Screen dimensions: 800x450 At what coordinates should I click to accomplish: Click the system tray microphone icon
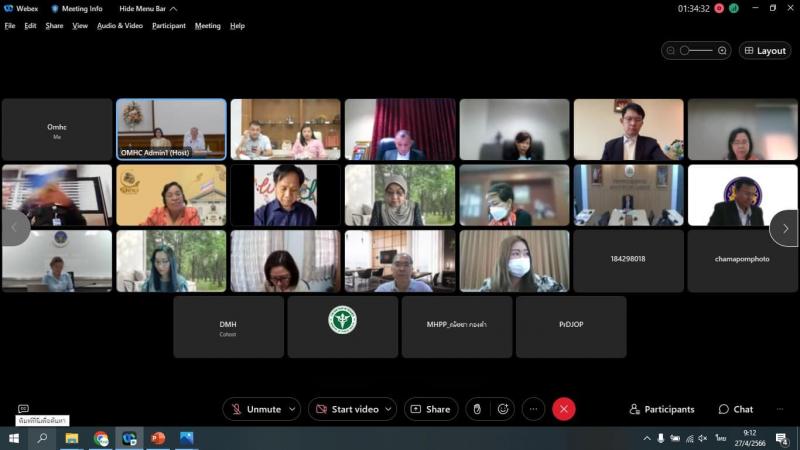tap(661, 438)
